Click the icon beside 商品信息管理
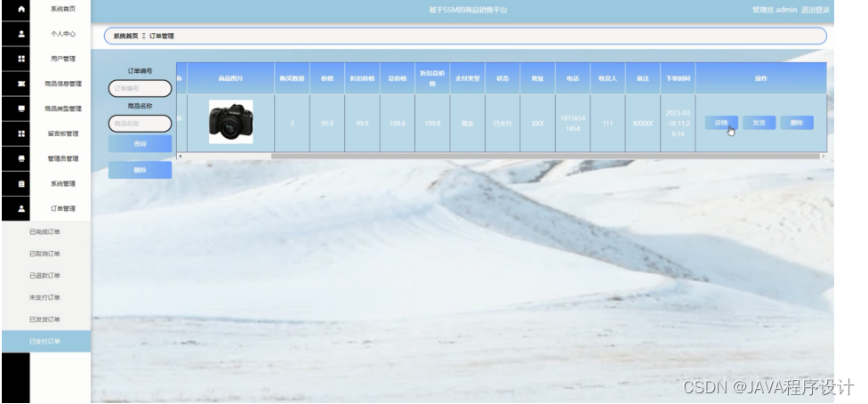 [21, 84]
